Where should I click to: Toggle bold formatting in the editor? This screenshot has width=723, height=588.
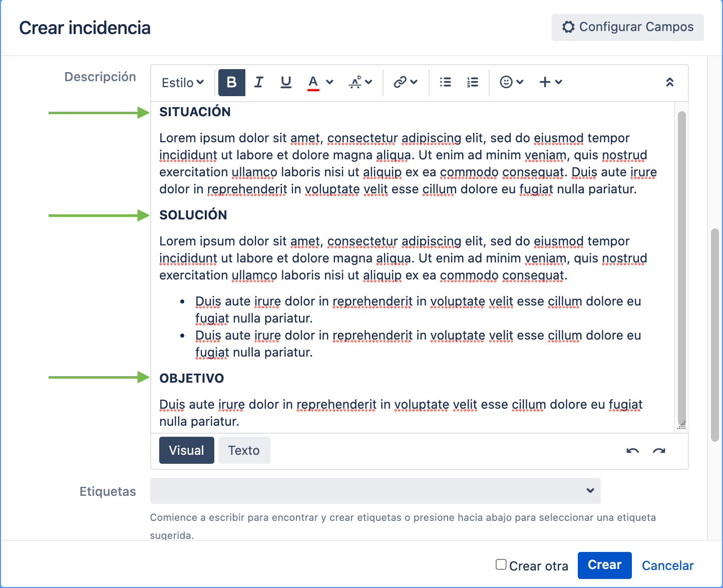231,82
